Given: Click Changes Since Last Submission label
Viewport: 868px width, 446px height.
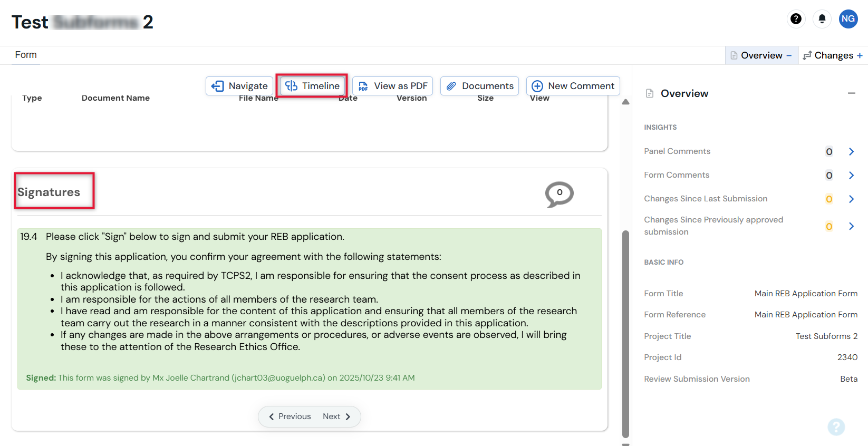Looking at the screenshot, I should pyautogui.click(x=706, y=199).
